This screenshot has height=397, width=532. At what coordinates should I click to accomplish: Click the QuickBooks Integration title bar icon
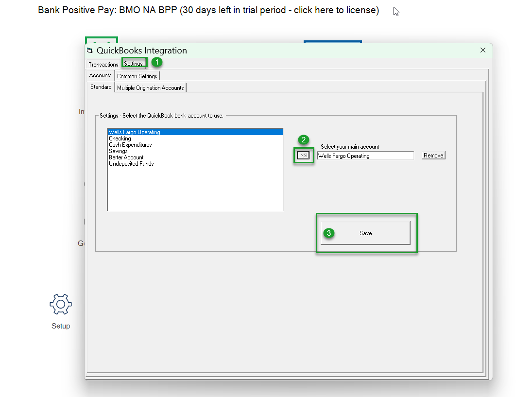(89, 51)
